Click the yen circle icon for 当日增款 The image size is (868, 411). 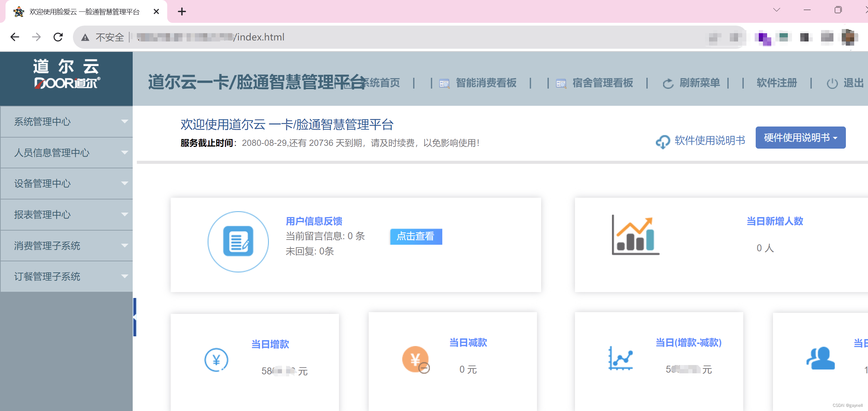[216, 360]
